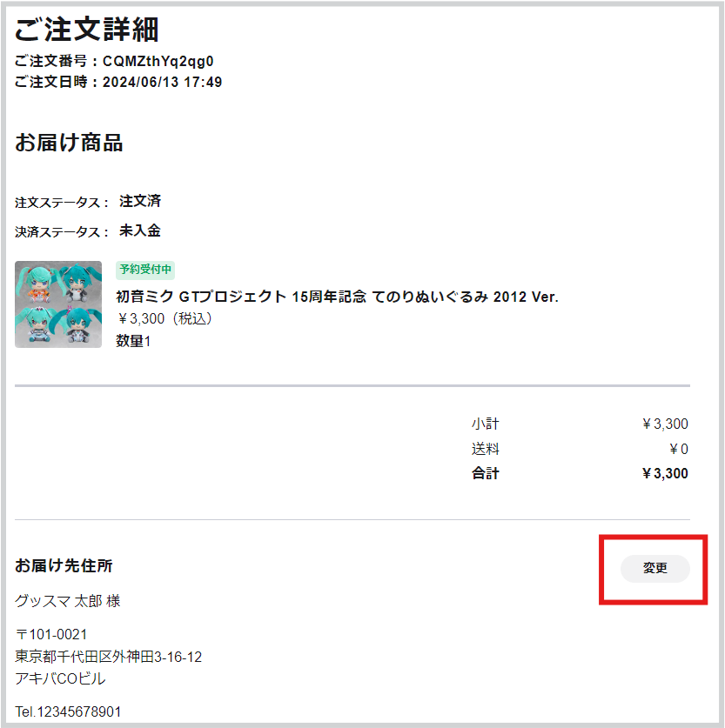Click the 小計 subtotal label
725x728 pixels.
click(x=485, y=424)
